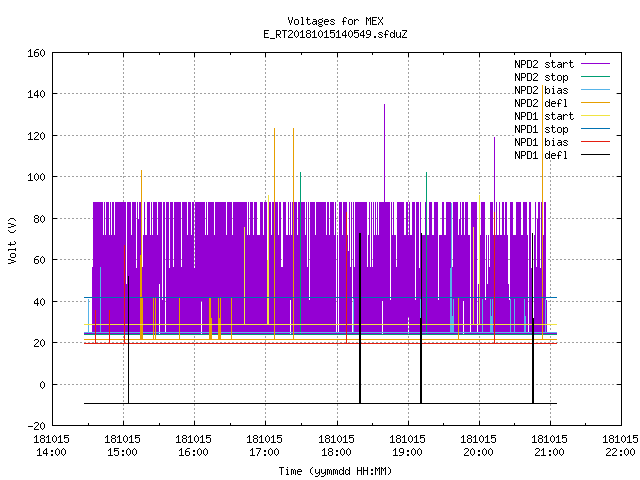Click the y-axis value 160
Image resolution: width=640 pixels, height=480 pixels.
coord(36,53)
